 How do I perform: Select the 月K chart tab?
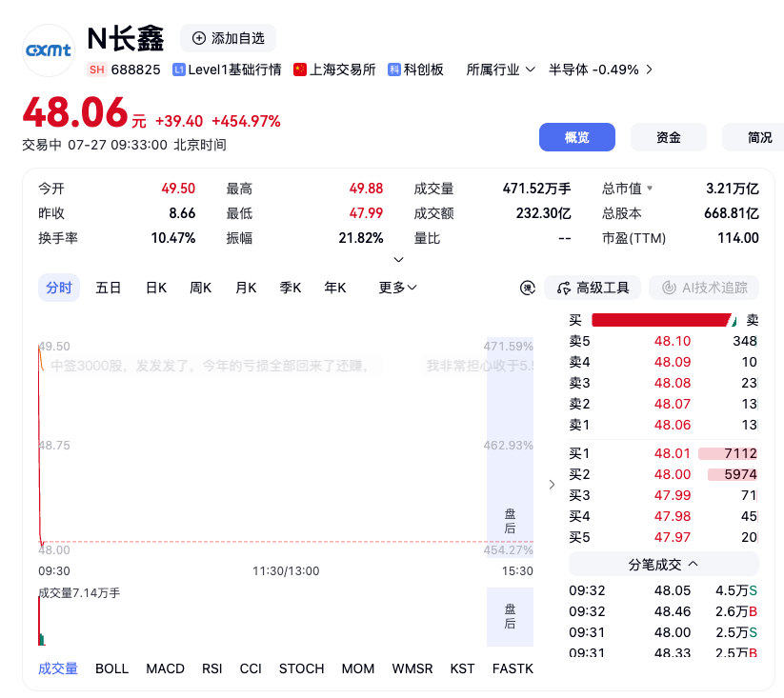246,288
